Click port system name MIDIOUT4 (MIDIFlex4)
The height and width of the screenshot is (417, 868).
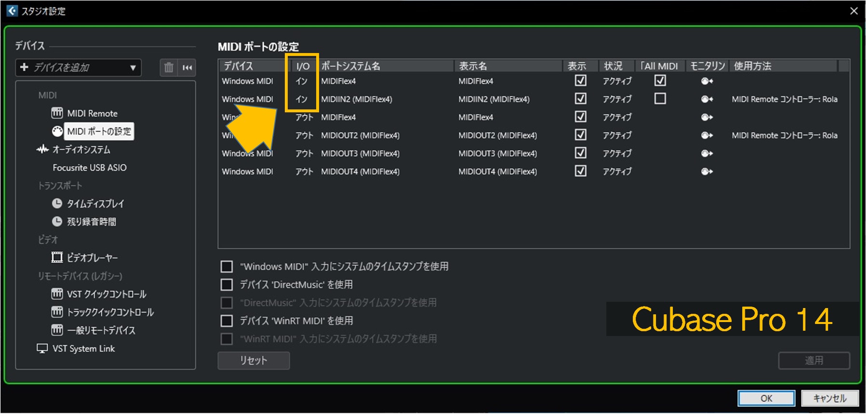(x=360, y=172)
